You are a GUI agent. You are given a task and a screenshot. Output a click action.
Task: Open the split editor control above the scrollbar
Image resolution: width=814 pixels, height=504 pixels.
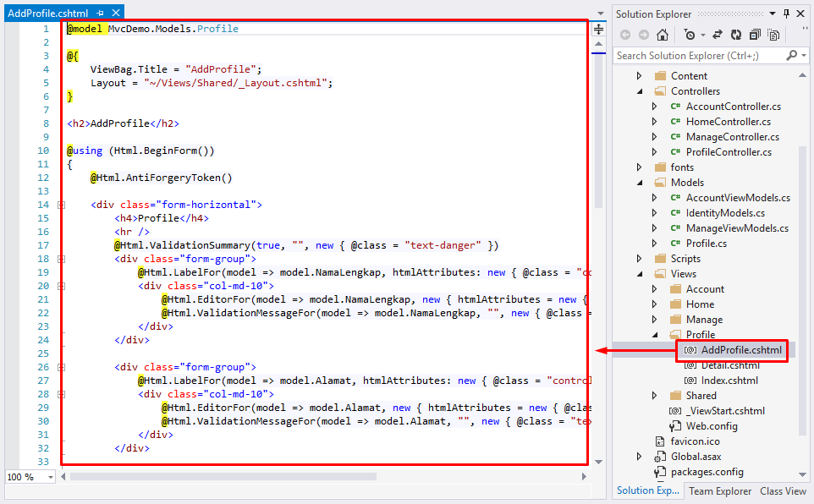(x=598, y=29)
